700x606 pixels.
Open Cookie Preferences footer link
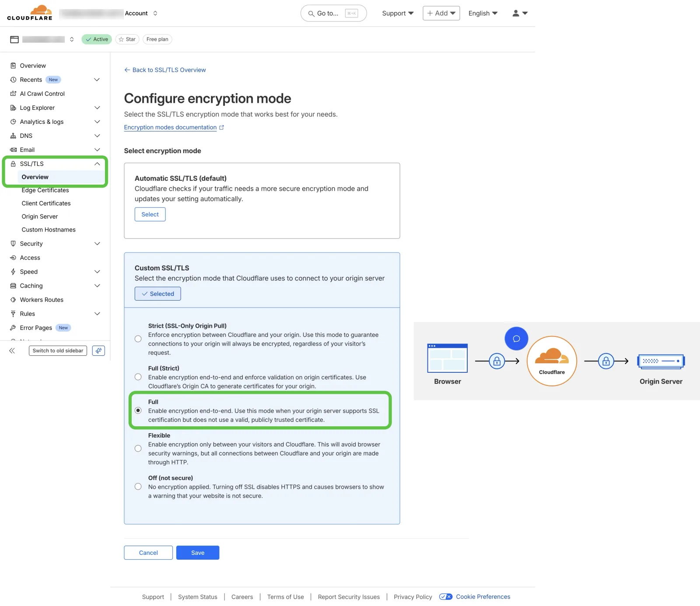[x=483, y=597]
